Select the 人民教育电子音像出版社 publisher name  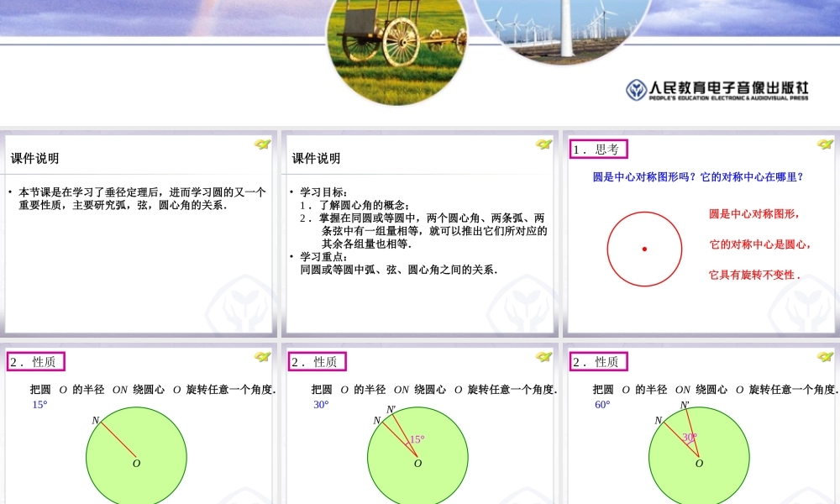(728, 87)
